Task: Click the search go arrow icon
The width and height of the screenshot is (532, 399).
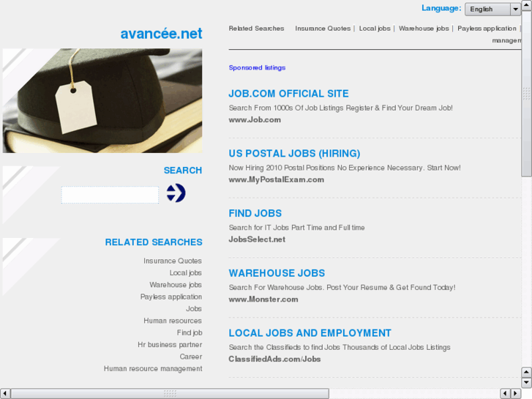Action: coord(176,193)
